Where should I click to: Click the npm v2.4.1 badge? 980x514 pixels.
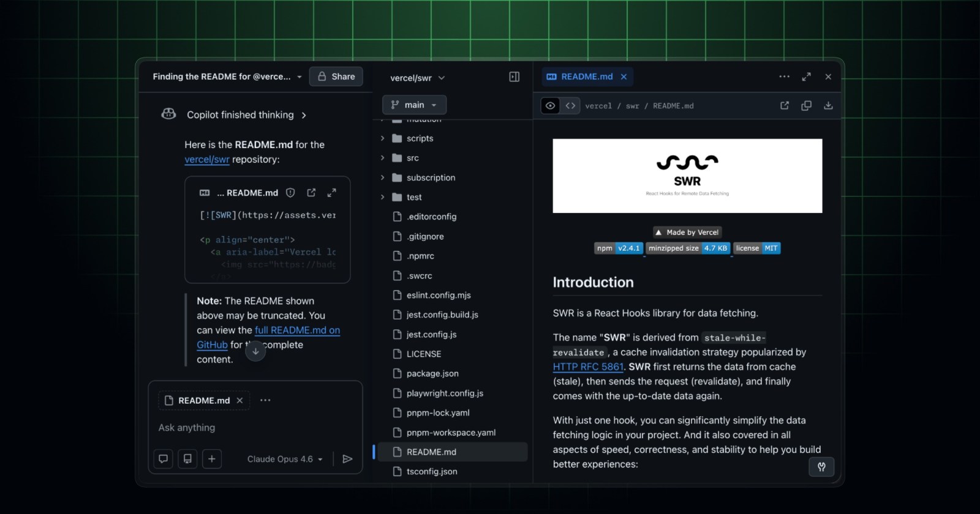[x=618, y=248]
